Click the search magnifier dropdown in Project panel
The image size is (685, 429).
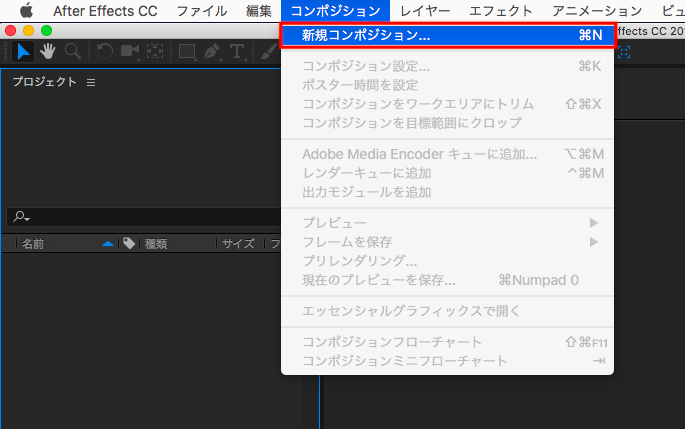(21, 216)
